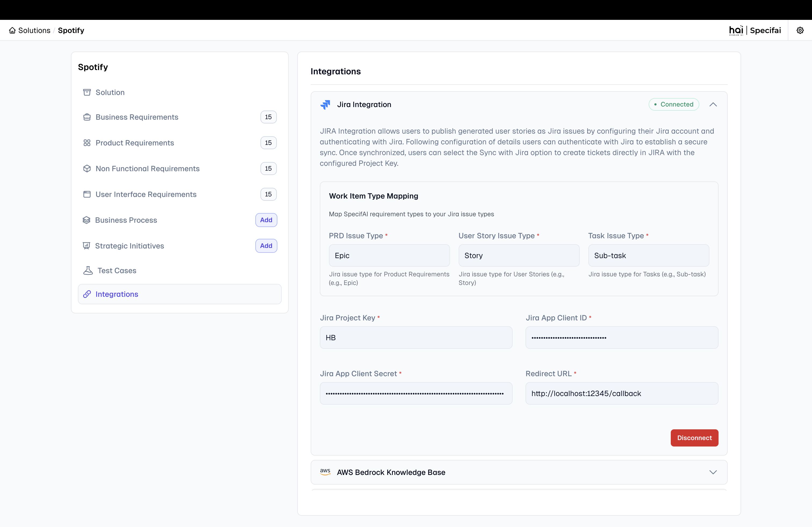This screenshot has height=527, width=812.
Task: Click the Strategic Initiatives presentation icon
Action: (x=86, y=246)
